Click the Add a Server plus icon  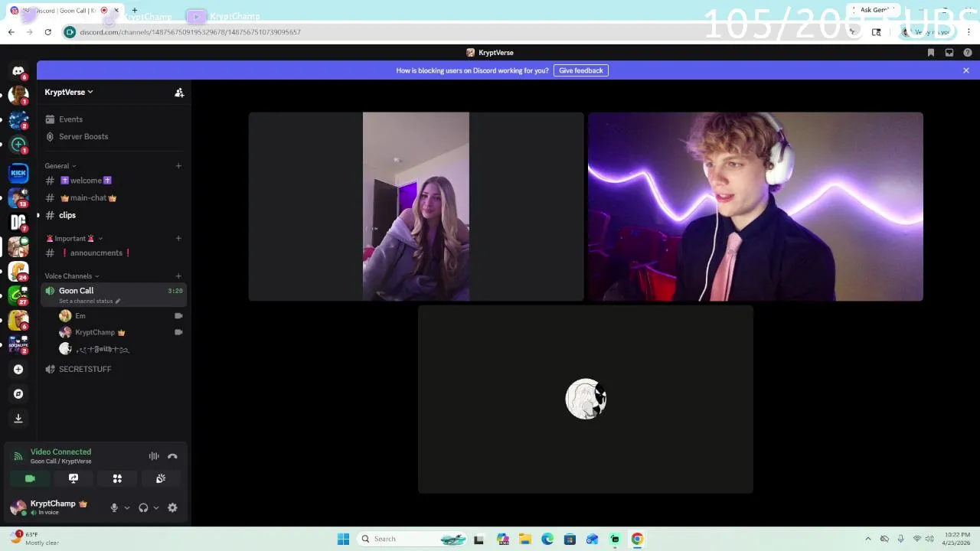[18, 369]
